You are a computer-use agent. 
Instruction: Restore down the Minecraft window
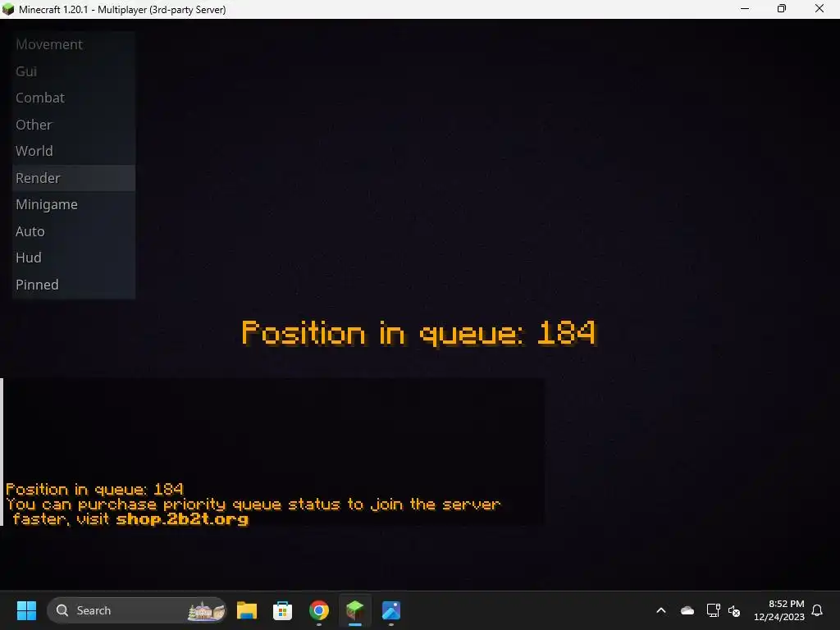pos(782,8)
